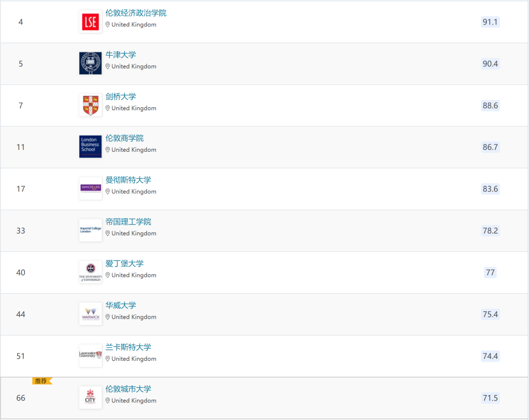
Task: Click rank number 11 for 伦敦商学院
Action: coord(21,147)
